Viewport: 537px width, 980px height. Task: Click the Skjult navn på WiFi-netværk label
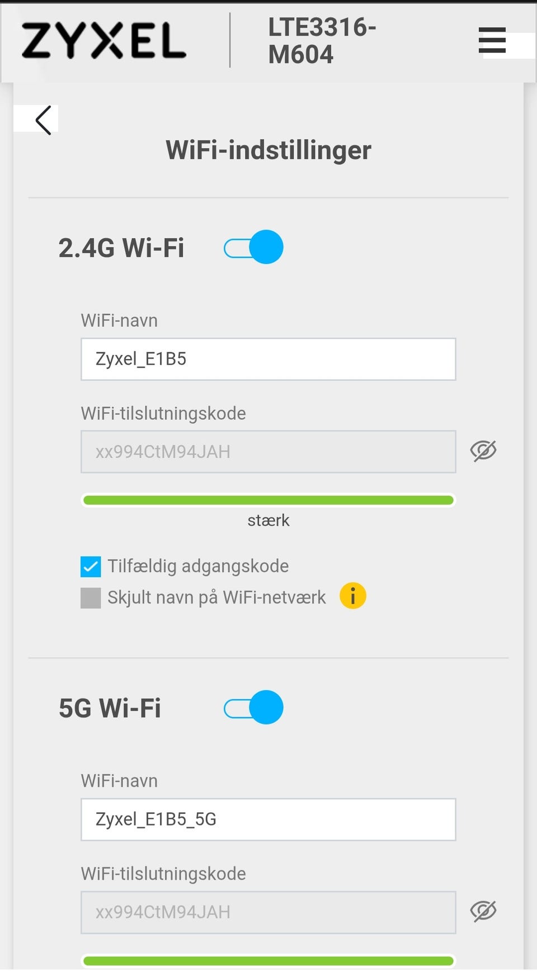(216, 597)
